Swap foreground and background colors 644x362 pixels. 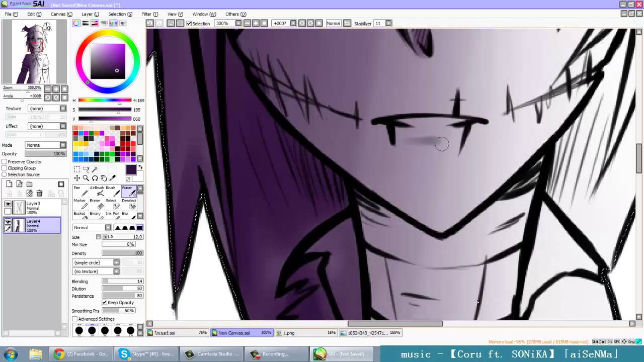(140, 167)
